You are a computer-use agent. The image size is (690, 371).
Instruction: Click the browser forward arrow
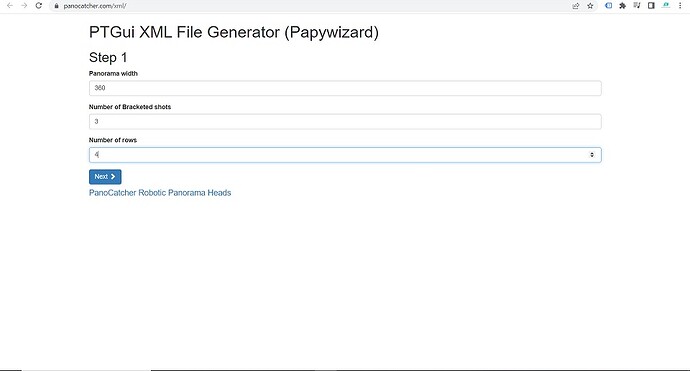(x=24, y=6)
